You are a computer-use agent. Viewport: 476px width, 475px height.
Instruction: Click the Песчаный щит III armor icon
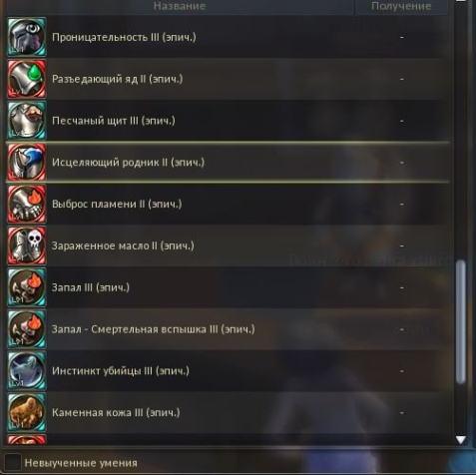click(x=27, y=121)
